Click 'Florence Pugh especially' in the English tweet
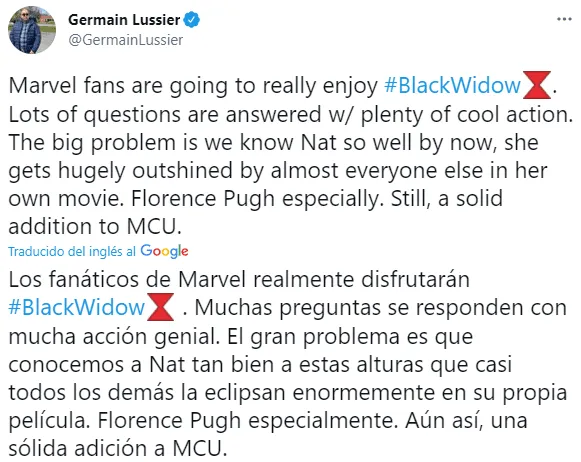Viewport: 581px width, 462px height. 256,199
